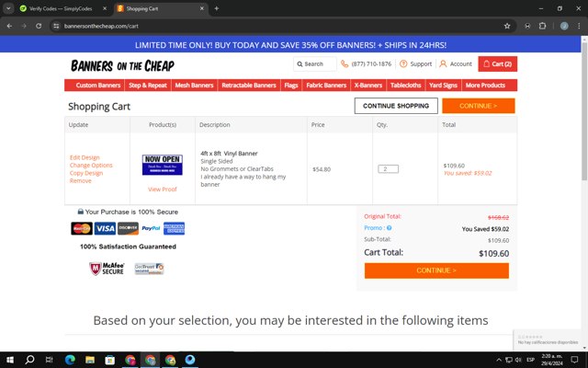The image size is (588, 368).
Task: Click the browser forward arrow
Action: point(24,26)
